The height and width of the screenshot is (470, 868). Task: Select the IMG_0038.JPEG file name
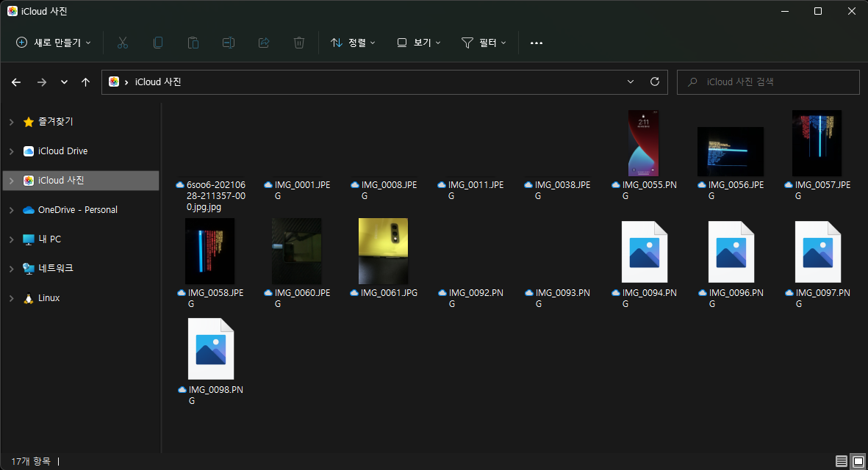pyautogui.click(x=562, y=190)
